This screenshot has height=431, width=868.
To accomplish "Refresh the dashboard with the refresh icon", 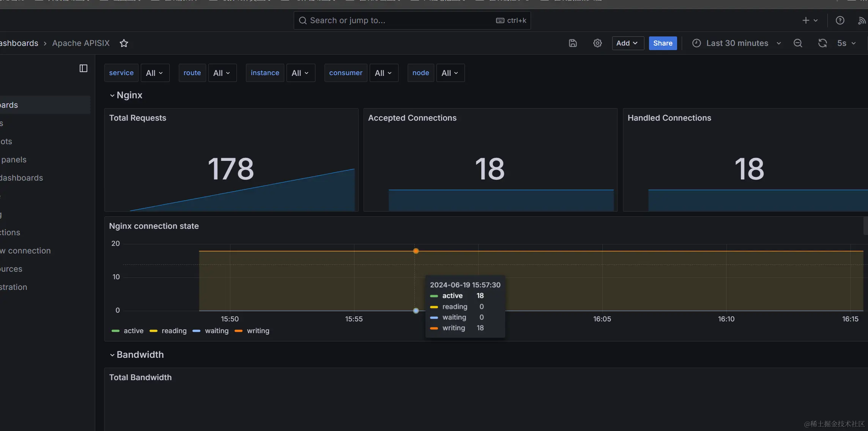I will click(x=822, y=43).
